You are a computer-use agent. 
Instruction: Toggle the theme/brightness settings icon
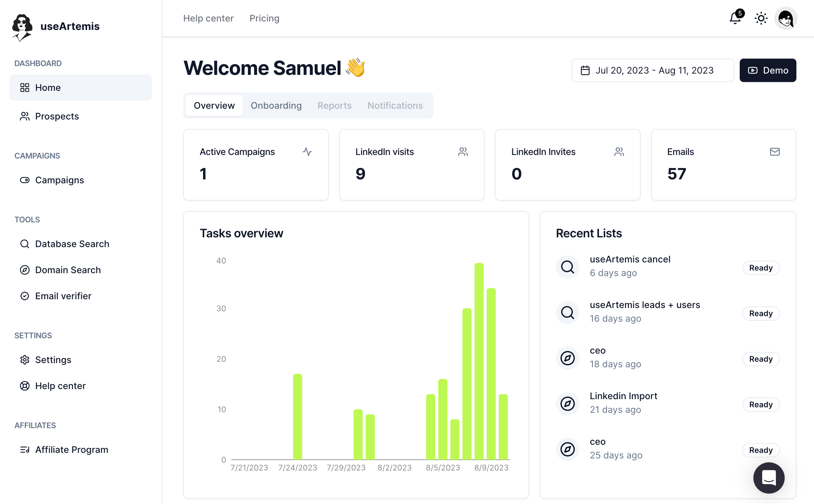point(761,19)
